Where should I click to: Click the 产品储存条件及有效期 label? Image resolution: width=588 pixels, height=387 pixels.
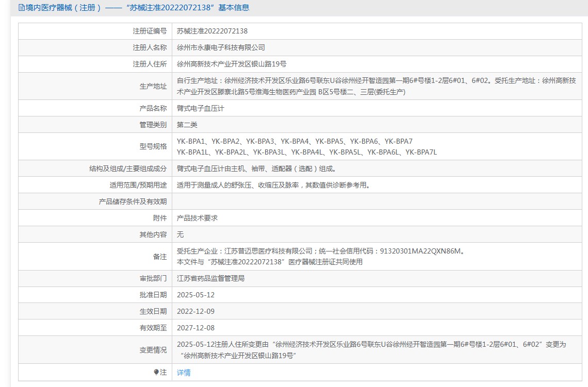click(x=133, y=201)
